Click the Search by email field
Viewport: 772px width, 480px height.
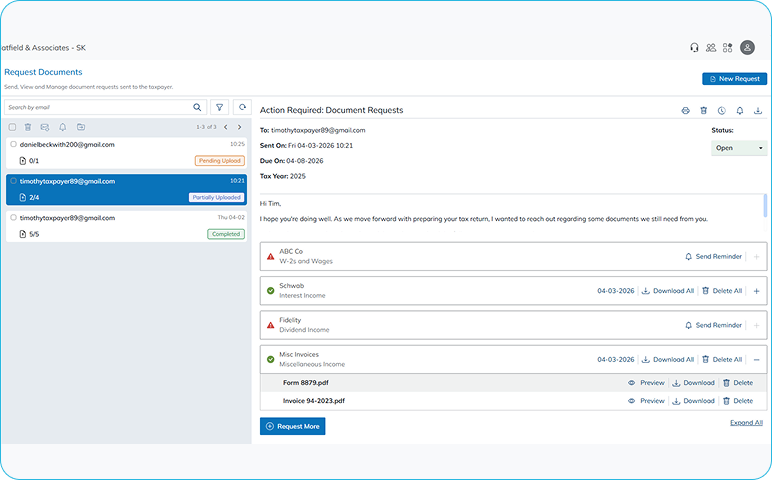pyautogui.click(x=97, y=107)
